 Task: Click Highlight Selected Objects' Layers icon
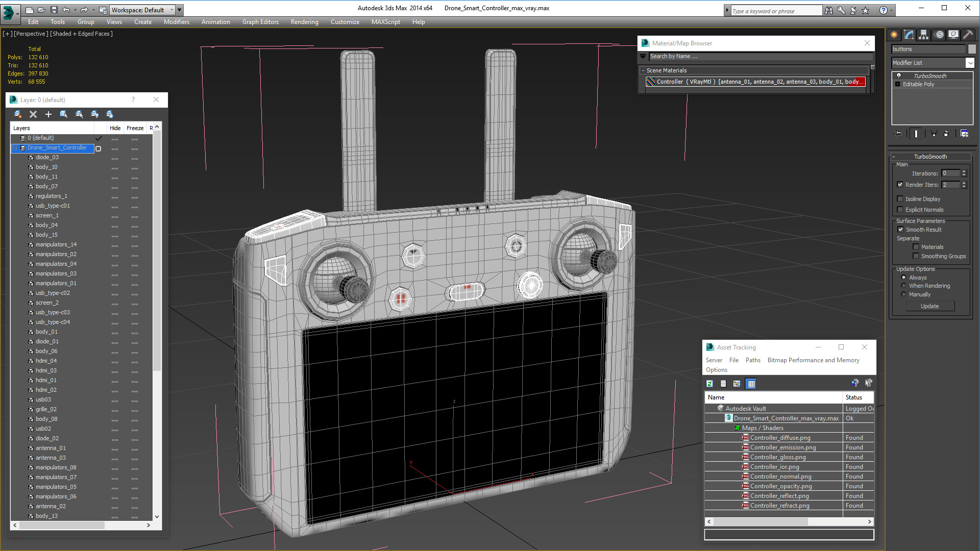click(79, 114)
